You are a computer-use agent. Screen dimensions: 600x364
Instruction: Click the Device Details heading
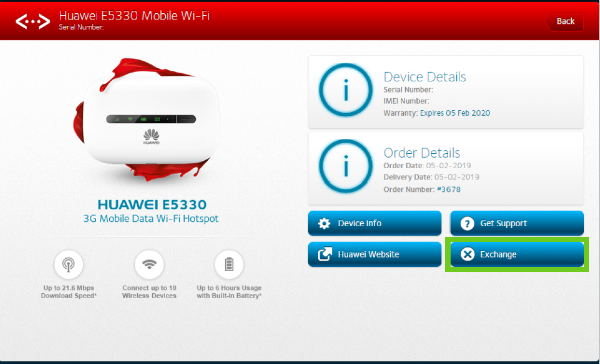(x=424, y=77)
